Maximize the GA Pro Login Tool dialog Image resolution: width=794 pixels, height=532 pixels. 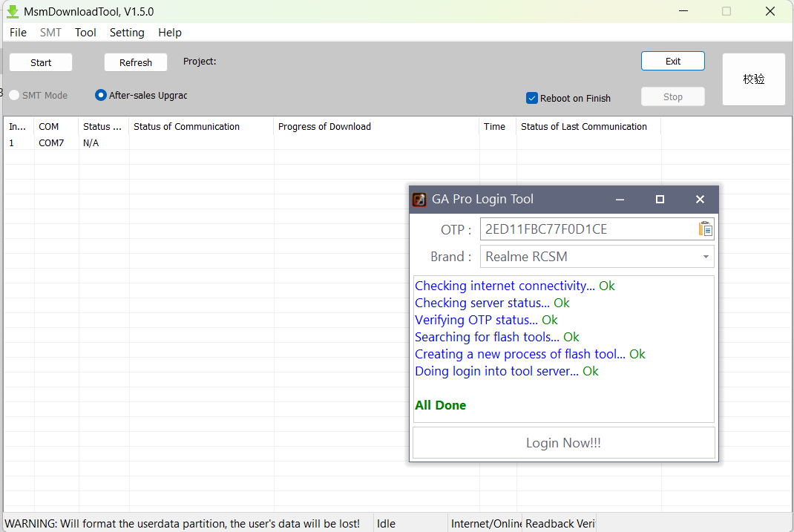point(660,199)
